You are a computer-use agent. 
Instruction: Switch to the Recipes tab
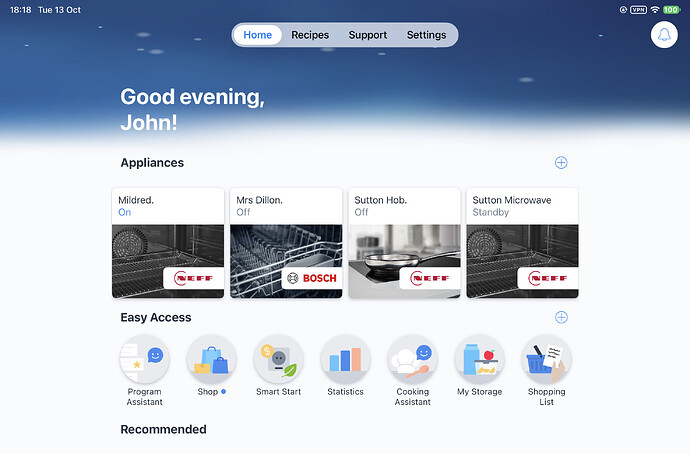(310, 35)
